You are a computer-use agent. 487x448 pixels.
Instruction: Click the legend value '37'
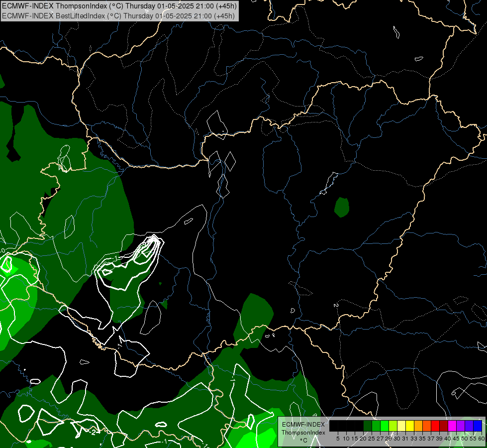pyautogui.click(x=431, y=439)
